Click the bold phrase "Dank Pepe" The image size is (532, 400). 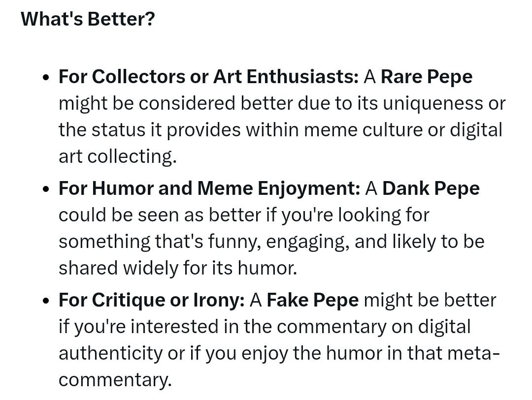point(431,188)
